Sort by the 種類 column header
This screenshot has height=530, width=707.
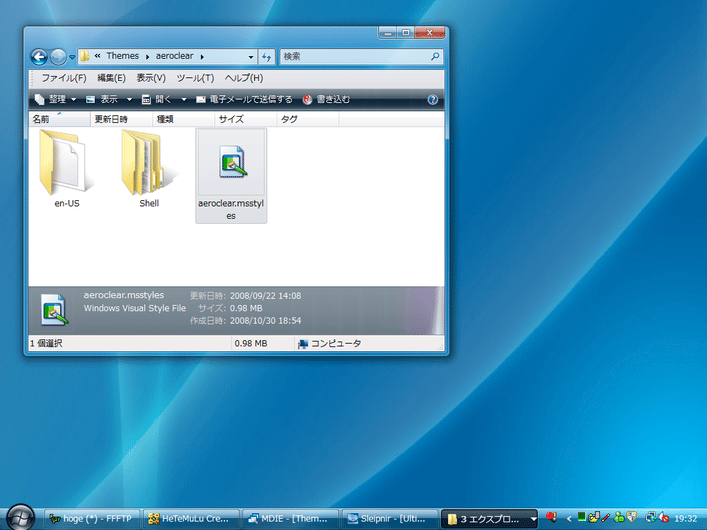point(184,119)
